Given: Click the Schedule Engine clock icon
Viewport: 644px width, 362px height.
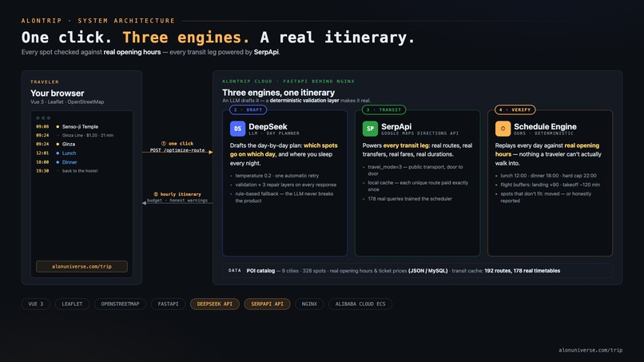Looking at the screenshot, I should (x=503, y=129).
